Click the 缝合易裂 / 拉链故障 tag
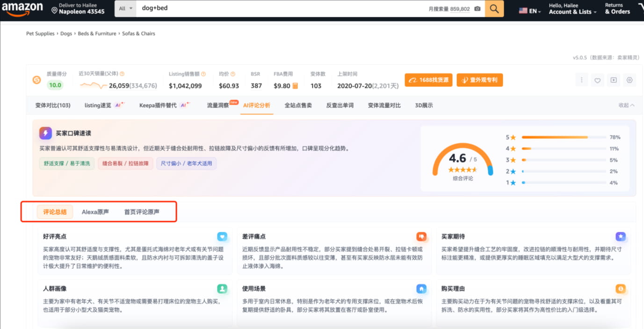644x329 pixels. 125,164
